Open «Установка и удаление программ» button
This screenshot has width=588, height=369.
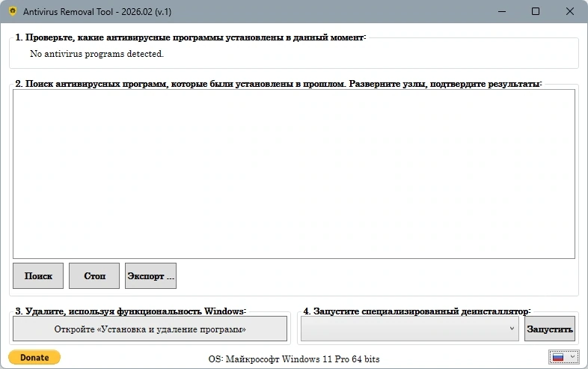[x=150, y=329]
